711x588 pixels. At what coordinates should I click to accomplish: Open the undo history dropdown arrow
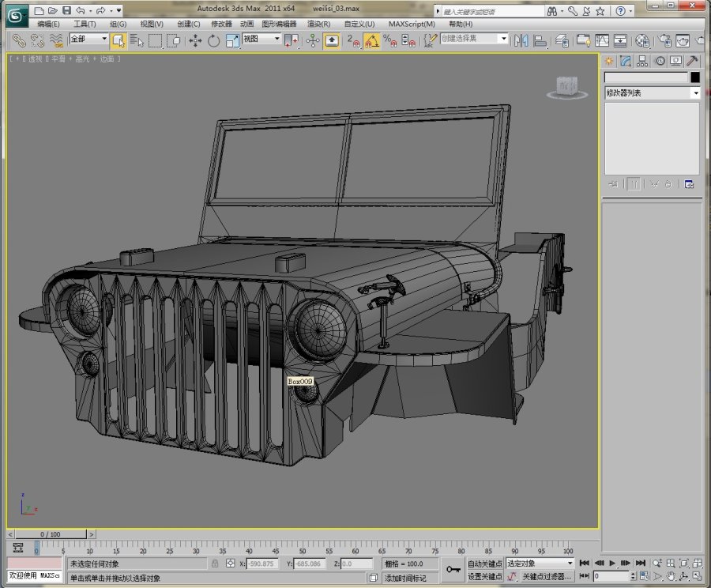(x=91, y=10)
